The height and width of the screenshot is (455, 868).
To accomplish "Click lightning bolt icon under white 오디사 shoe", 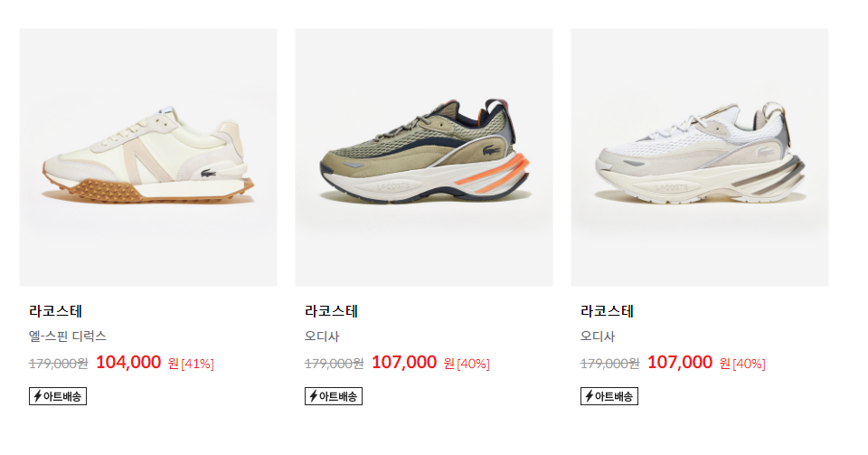I will coord(589,396).
